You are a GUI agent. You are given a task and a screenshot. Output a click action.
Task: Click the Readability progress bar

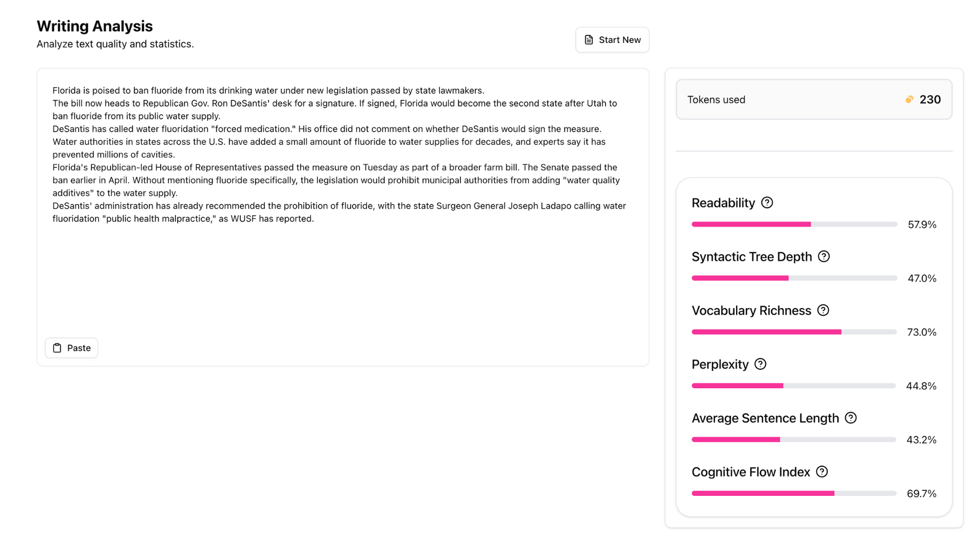click(x=794, y=224)
